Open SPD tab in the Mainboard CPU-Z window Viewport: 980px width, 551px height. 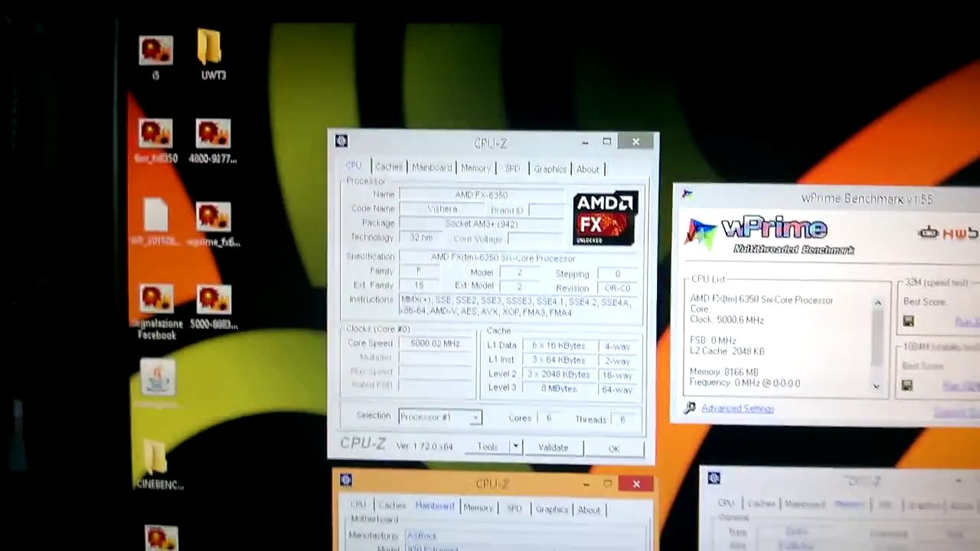point(514,508)
